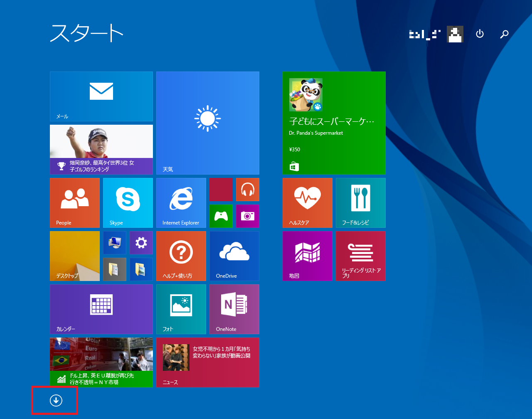Show all apps with the down arrow
Screen dimensions: 532x419
tap(56, 400)
